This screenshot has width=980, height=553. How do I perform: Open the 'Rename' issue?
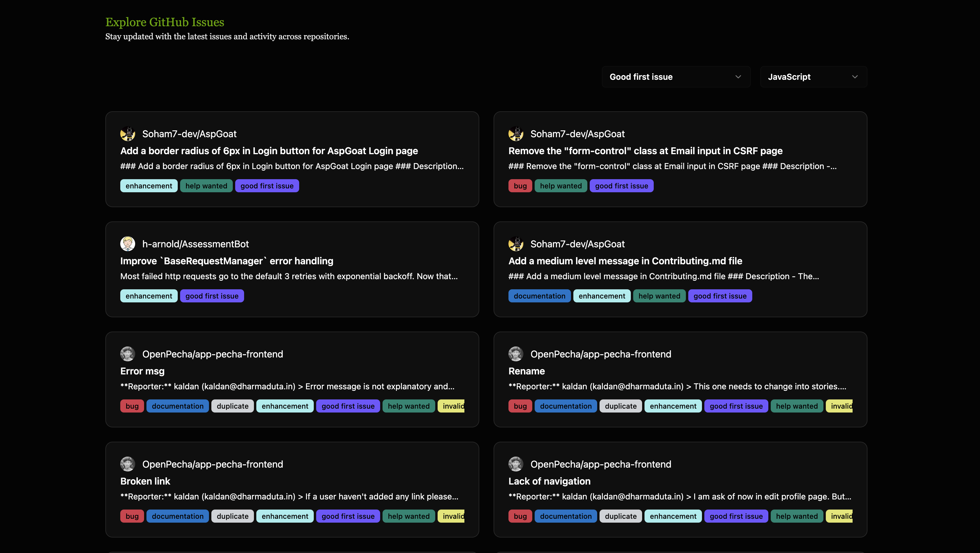tap(527, 371)
